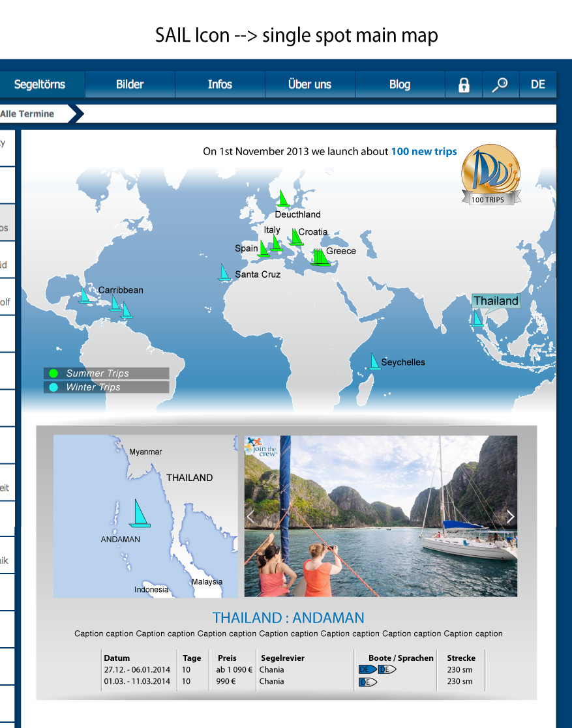Show next photo with right arrow
Viewport: 572px width, 728px height.
coord(510,517)
